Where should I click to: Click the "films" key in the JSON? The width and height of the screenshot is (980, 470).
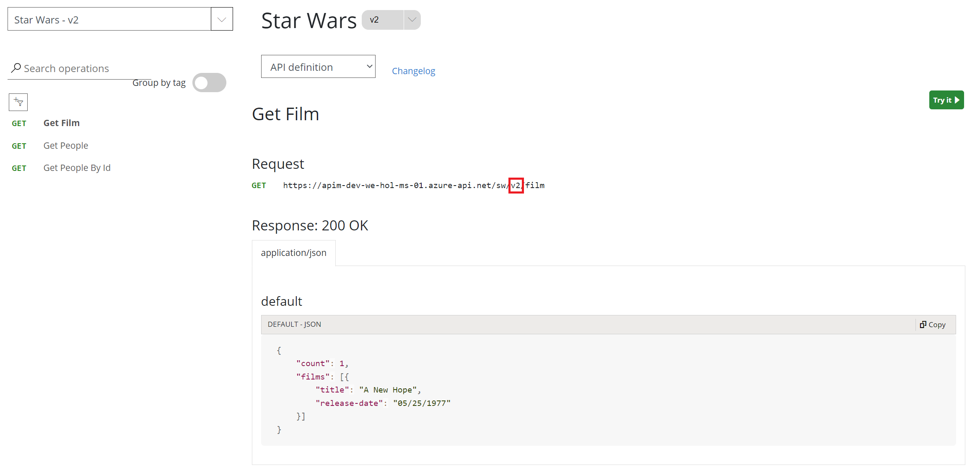[313, 377]
